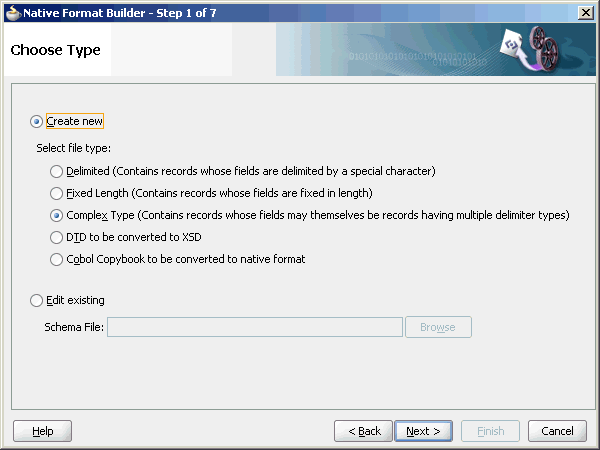Select Cobol Copybook to native format option
Image resolution: width=600 pixels, height=450 pixels.
[57, 259]
